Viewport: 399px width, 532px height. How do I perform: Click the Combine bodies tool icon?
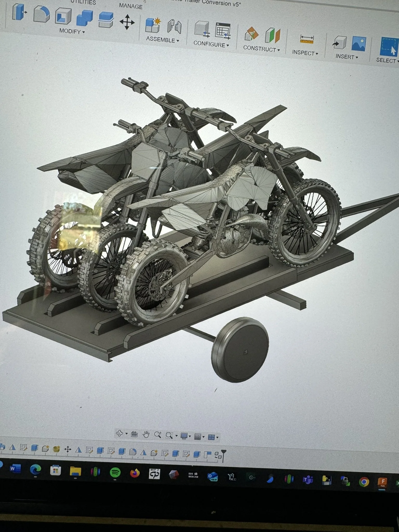pyautogui.click(x=85, y=17)
